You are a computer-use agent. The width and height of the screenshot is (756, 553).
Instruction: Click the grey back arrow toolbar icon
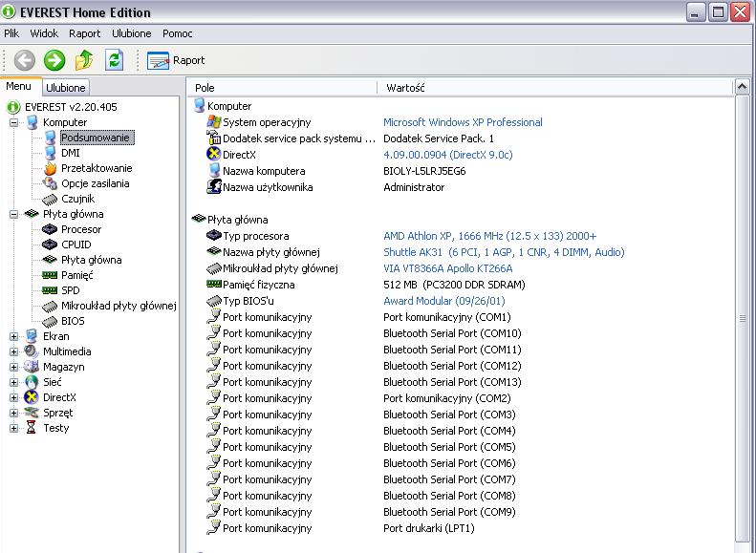coord(24,60)
